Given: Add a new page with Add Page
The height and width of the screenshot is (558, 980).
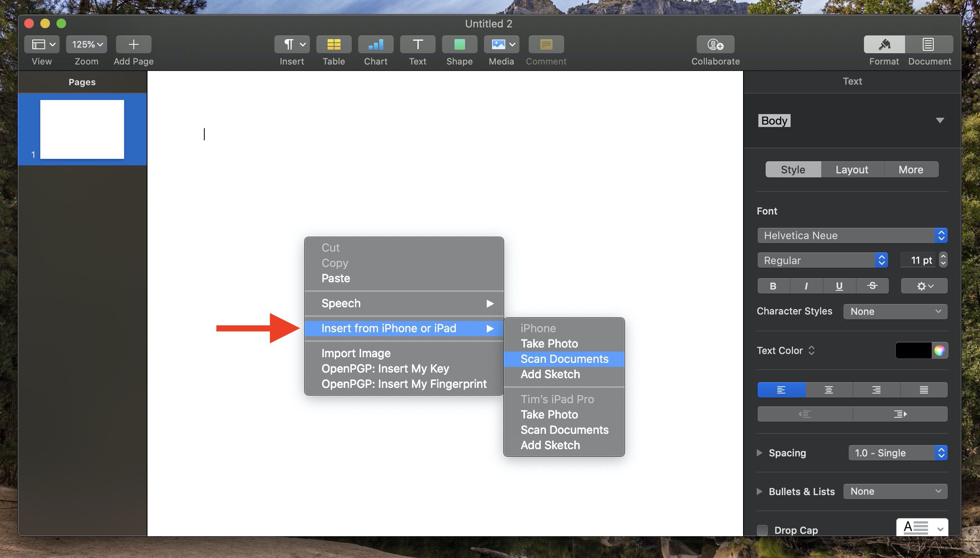Looking at the screenshot, I should pos(133,44).
